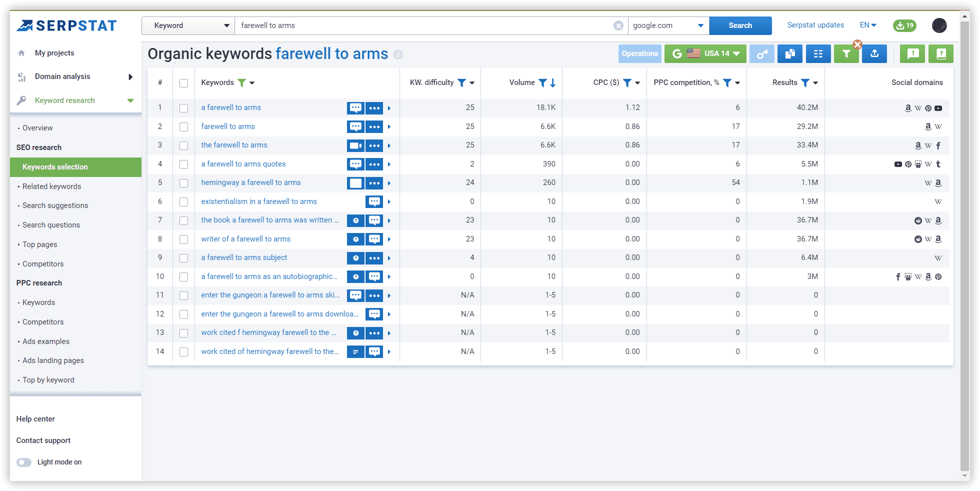The width and height of the screenshot is (980, 491).
Task: Open the feedback exclamation bubble button
Action: tap(912, 54)
